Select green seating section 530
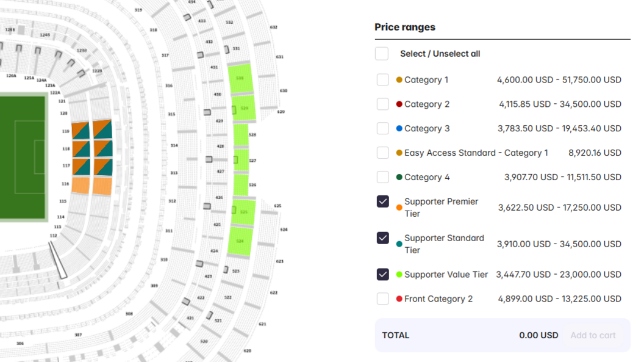This screenshot has width=644, height=362. [240, 78]
